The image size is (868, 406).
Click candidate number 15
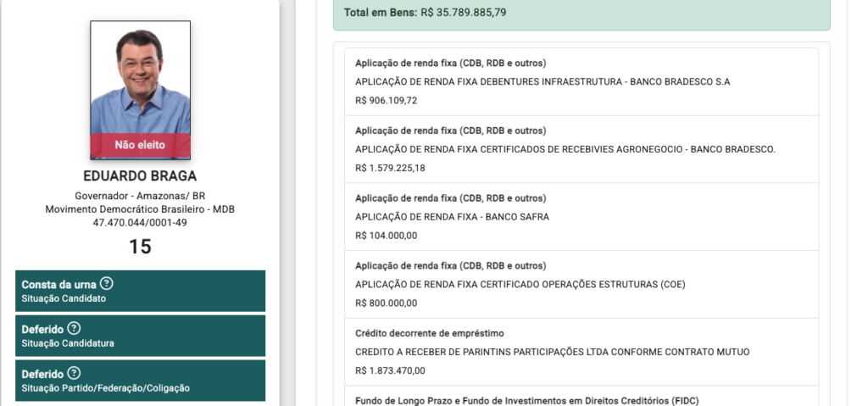click(140, 247)
